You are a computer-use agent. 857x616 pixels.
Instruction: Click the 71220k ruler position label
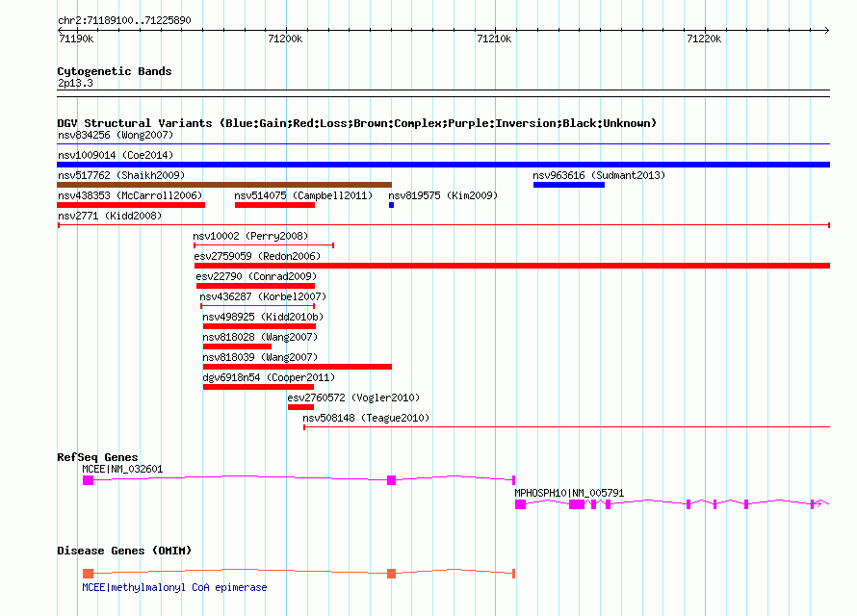pyautogui.click(x=704, y=38)
